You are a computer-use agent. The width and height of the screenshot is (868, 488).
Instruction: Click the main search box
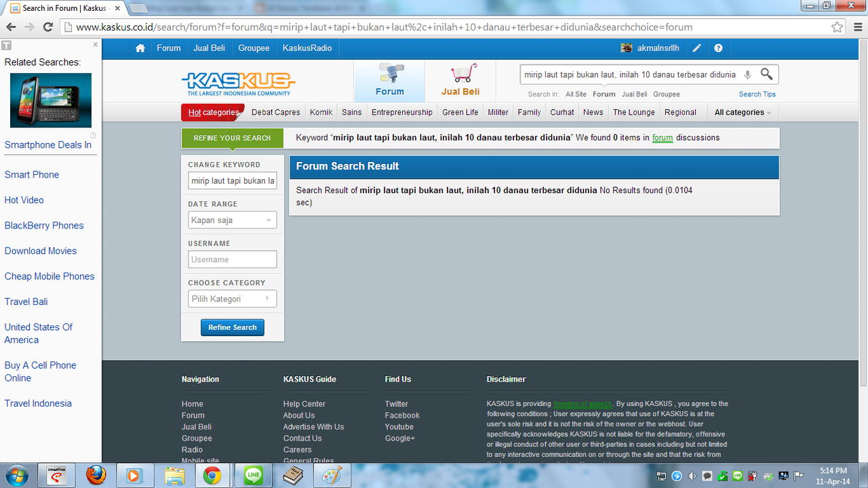click(x=630, y=75)
